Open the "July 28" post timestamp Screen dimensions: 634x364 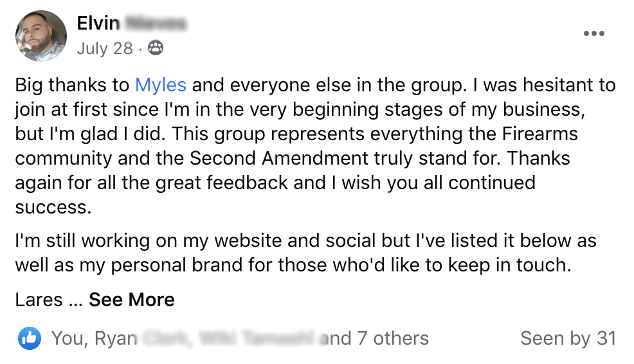point(105,48)
